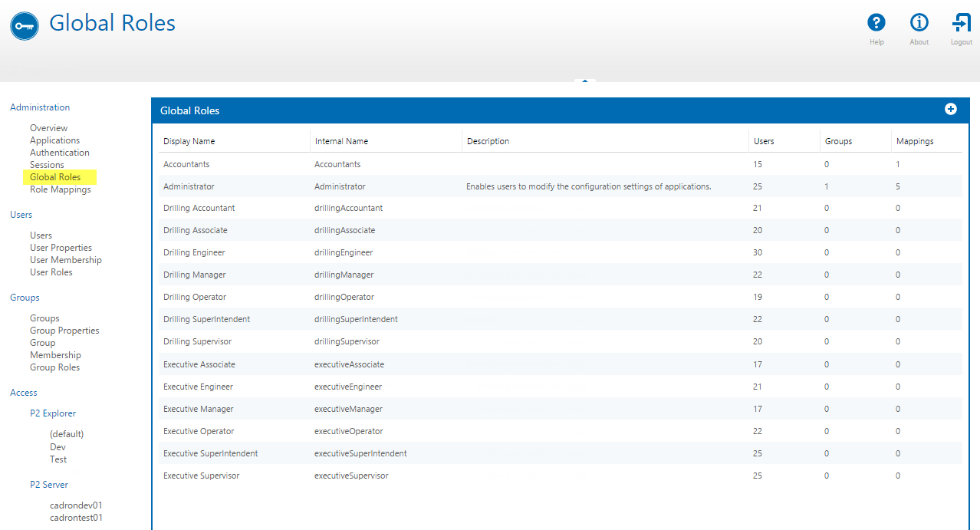The height and width of the screenshot is (530, 980).
Task: Click the Administrator groups count link
Action: coord(827,186)
